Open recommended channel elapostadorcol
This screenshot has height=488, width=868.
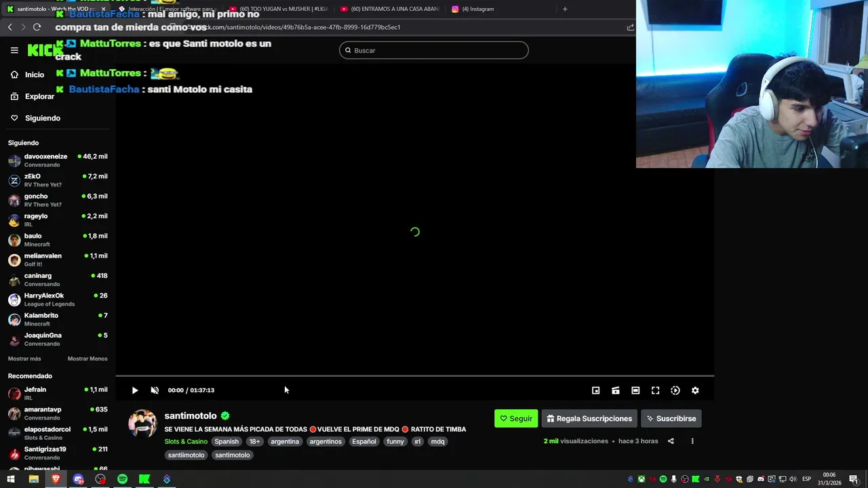[58, 433]
